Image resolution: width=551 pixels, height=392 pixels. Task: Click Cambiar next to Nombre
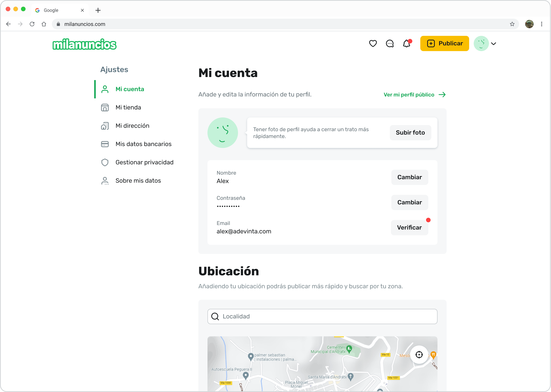coord(409,177)
